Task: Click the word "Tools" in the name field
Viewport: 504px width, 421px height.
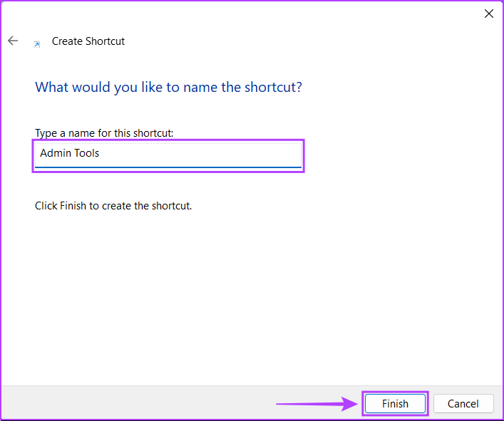Action: click(x=86, y=153)
